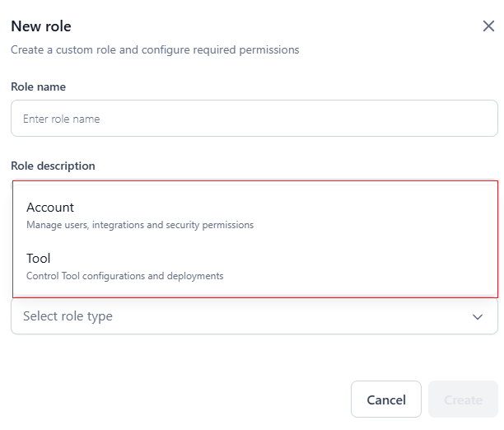Click the Role name input field

tap(254, 119)
